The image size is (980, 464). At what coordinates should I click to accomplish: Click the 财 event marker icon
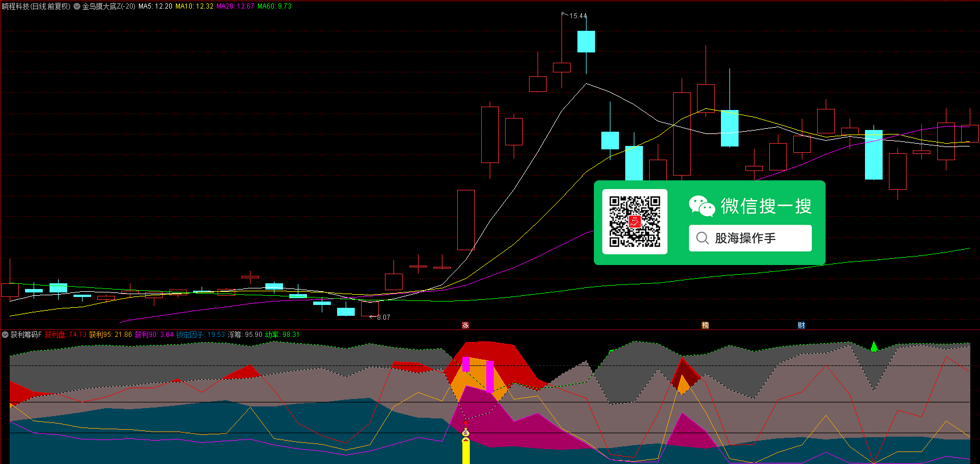(x=801, y=325)
